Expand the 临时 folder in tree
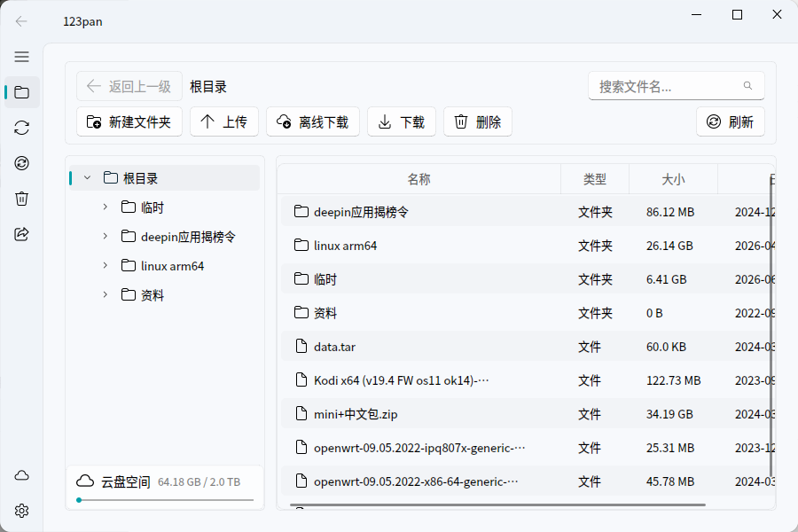Image resolution: width=798 pixels, height=532 pixels. click(x=105, y=207)
